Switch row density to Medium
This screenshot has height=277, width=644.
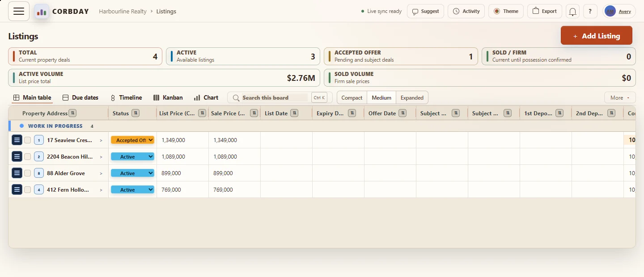tap(381, 97)
